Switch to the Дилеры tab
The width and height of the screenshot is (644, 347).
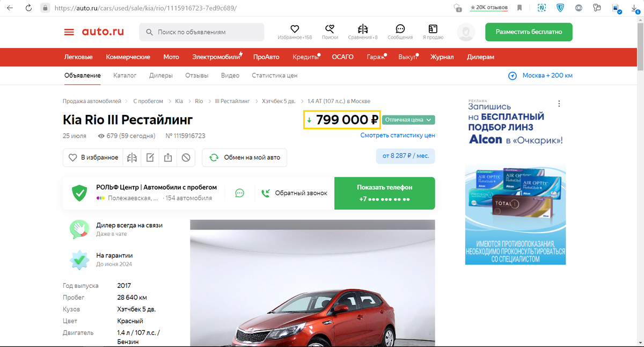click(x=161, y=76)
